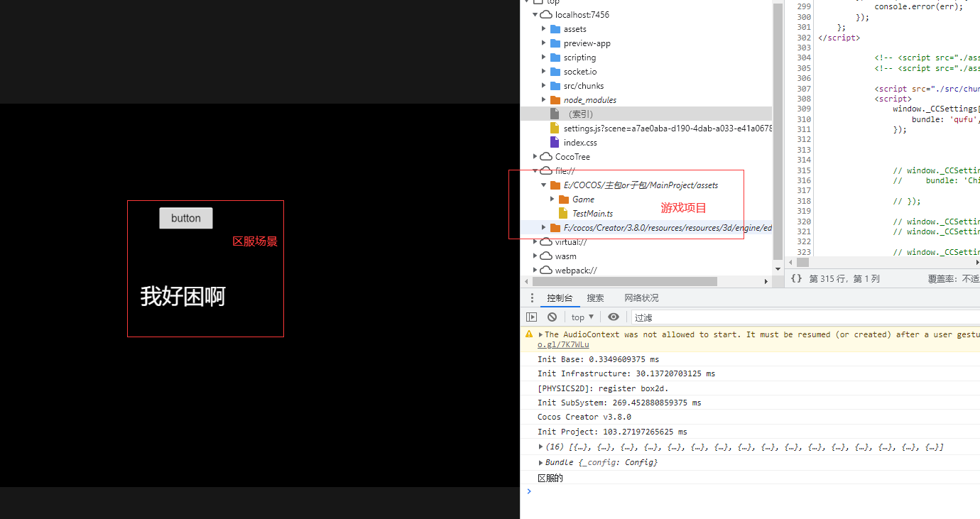Click the curly-braces pretty-print icon
The height and width of the screenshot is (519, 980).
point(796,279)
